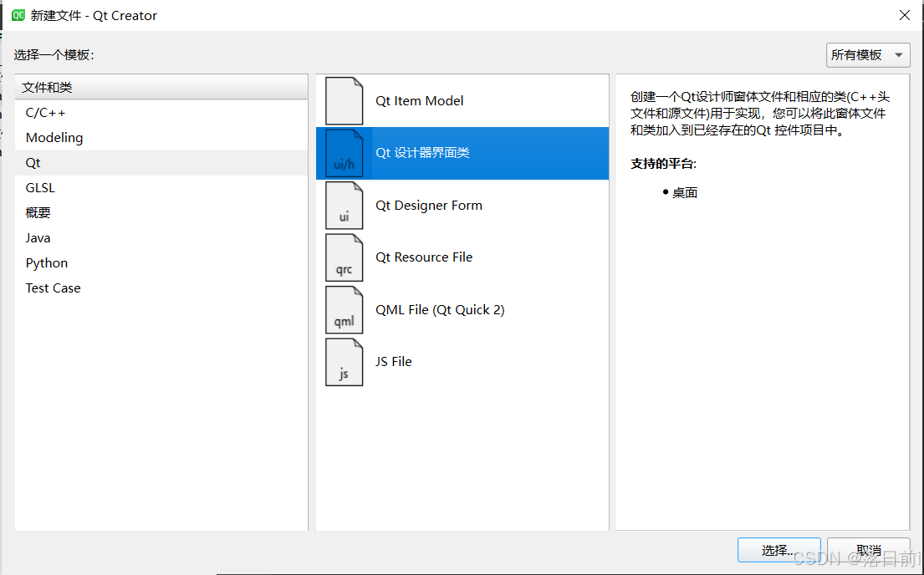Choose the JS File template
This screenshot has width=924, height=575.
(x=462, y=362)
